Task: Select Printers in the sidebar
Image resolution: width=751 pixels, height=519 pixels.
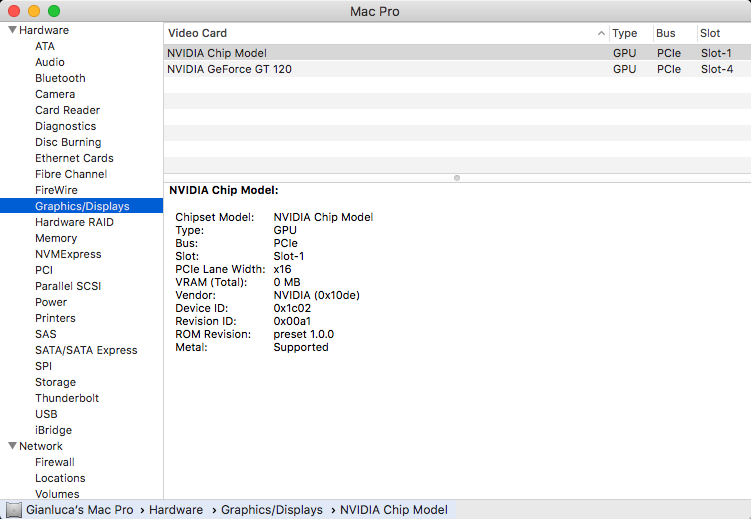Action: point(55,318)
